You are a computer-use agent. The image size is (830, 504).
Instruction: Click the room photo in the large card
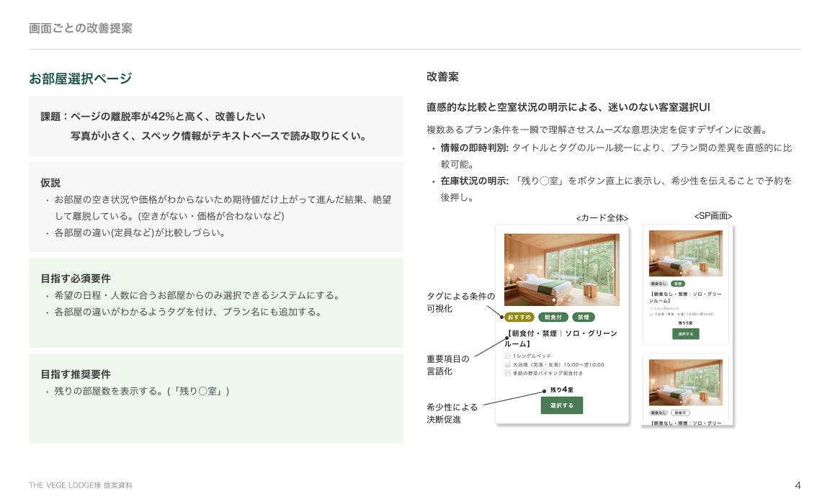pyautogui.click(x=562, y=269)
